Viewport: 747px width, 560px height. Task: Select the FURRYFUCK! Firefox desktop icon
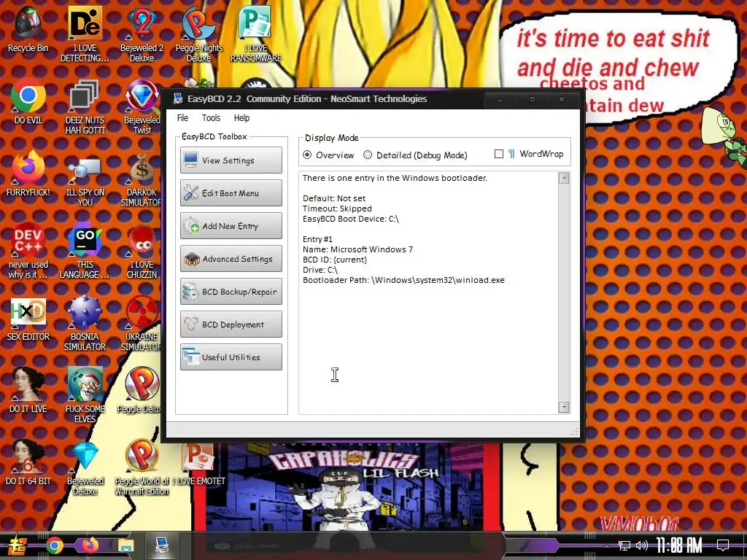point(28,174)
